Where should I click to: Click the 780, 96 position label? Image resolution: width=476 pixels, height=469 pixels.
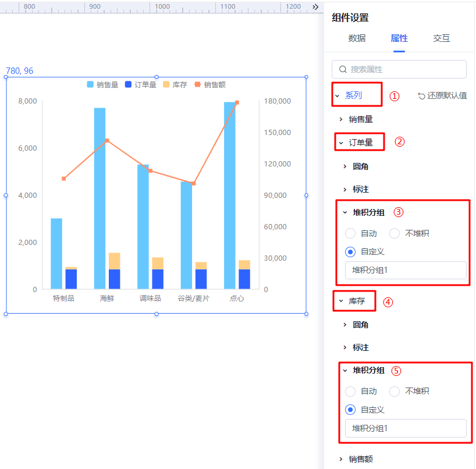[19, 71]
